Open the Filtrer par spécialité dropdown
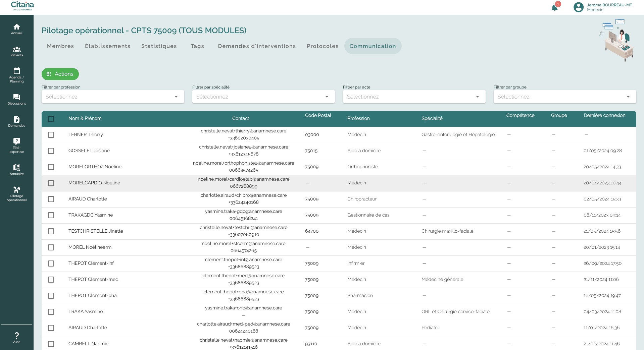Image resolution: width=644 pixels, height=350 pixels. coord(263,97)
